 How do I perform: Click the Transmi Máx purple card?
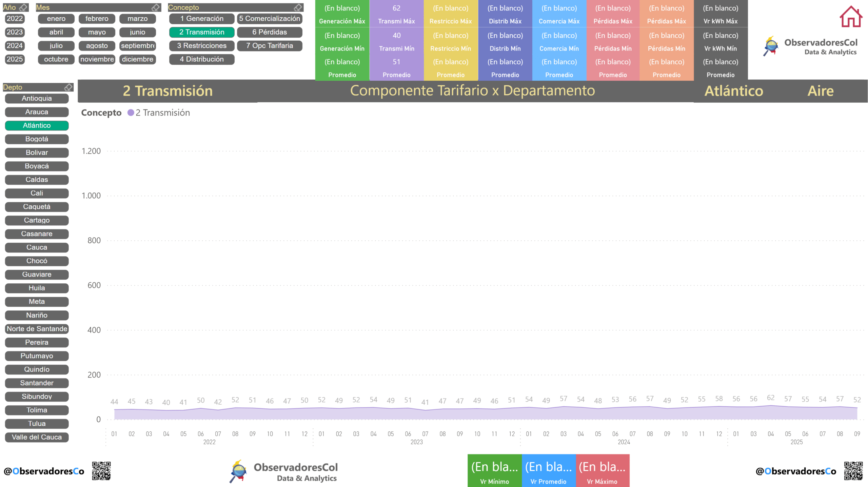click(x=396, y=14)
